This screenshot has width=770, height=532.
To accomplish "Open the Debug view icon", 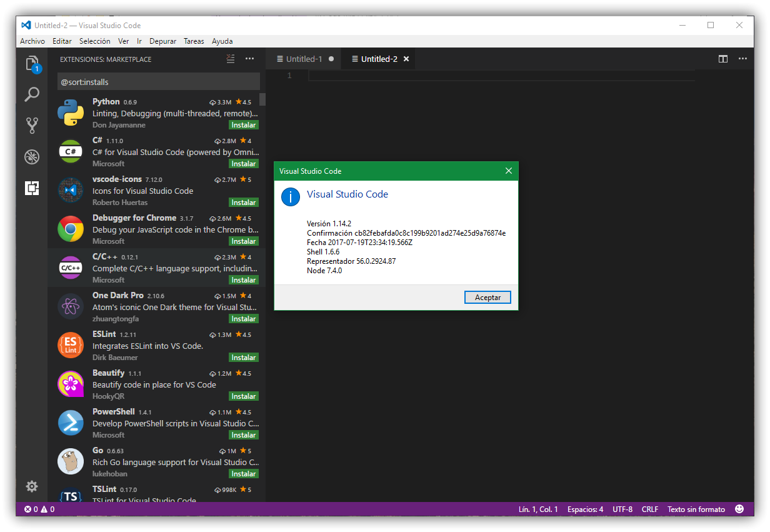I will click(32, 156).
